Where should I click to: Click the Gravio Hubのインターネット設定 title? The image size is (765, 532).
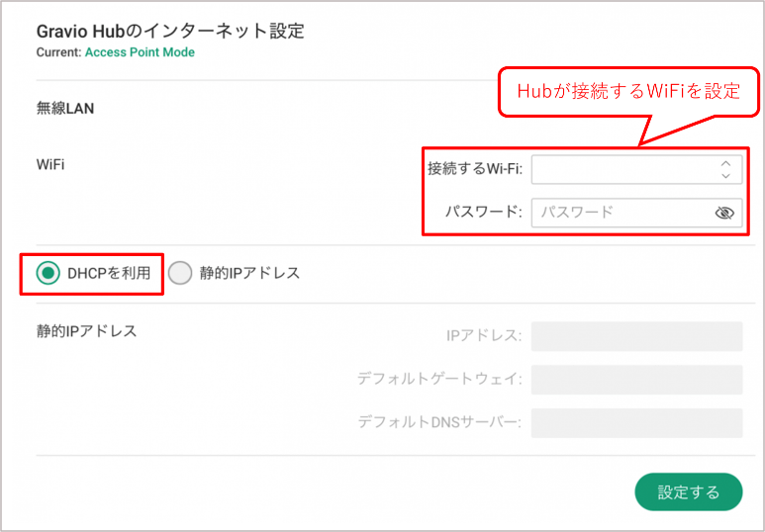coord(170,32)
